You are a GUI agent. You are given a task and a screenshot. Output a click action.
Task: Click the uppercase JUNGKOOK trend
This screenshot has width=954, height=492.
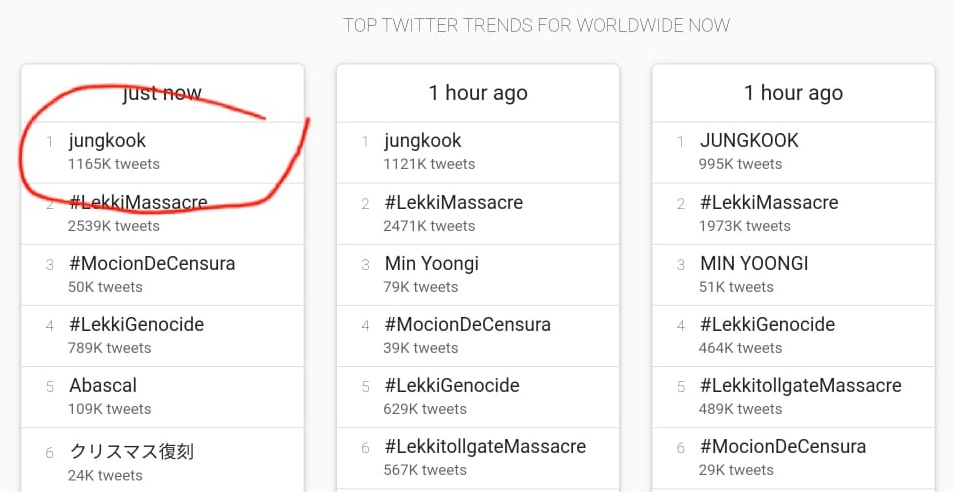tap(749, 141)
